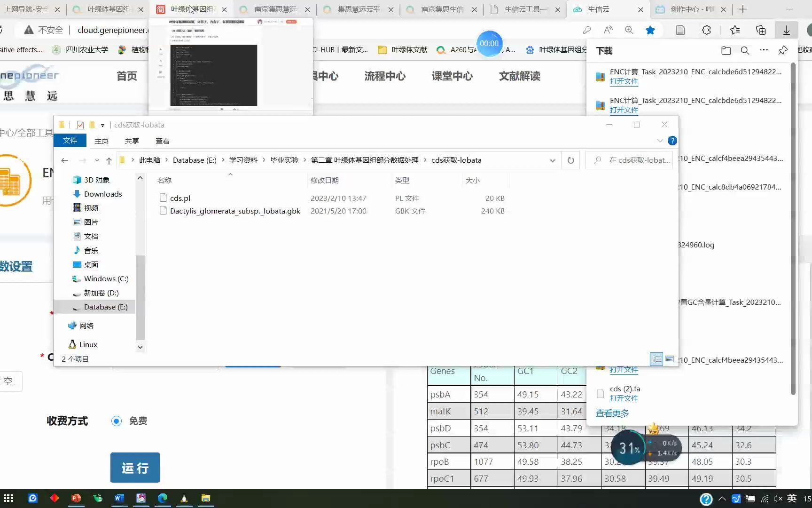Click 学习资料 in the breadcrumb path
This screenshot has width=812, height=508.
243,160
